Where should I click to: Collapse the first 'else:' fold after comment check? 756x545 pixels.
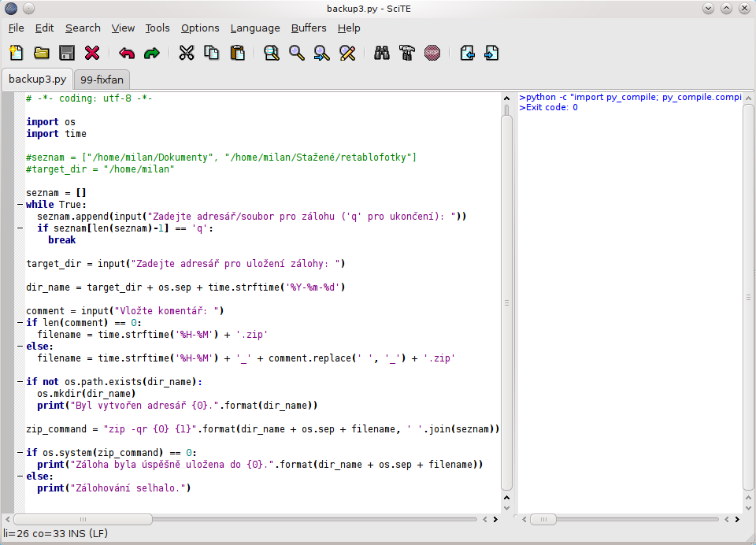pos(20,347)
